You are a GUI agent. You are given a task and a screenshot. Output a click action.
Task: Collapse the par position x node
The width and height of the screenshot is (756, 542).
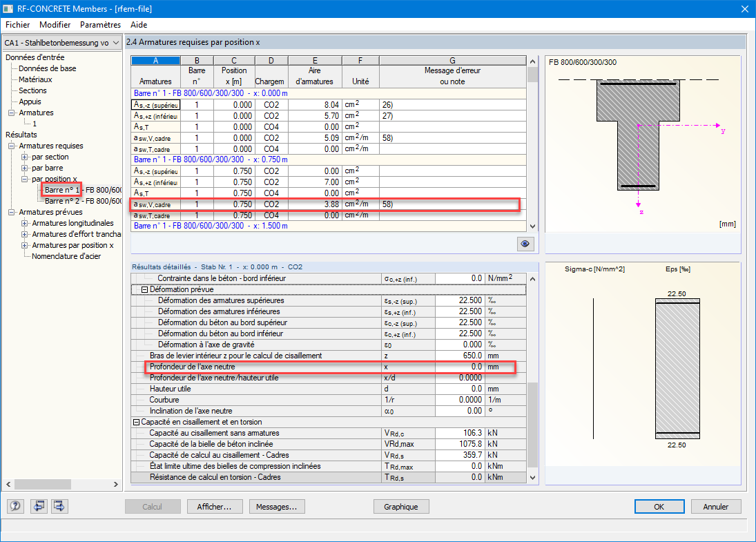(24, 180)
